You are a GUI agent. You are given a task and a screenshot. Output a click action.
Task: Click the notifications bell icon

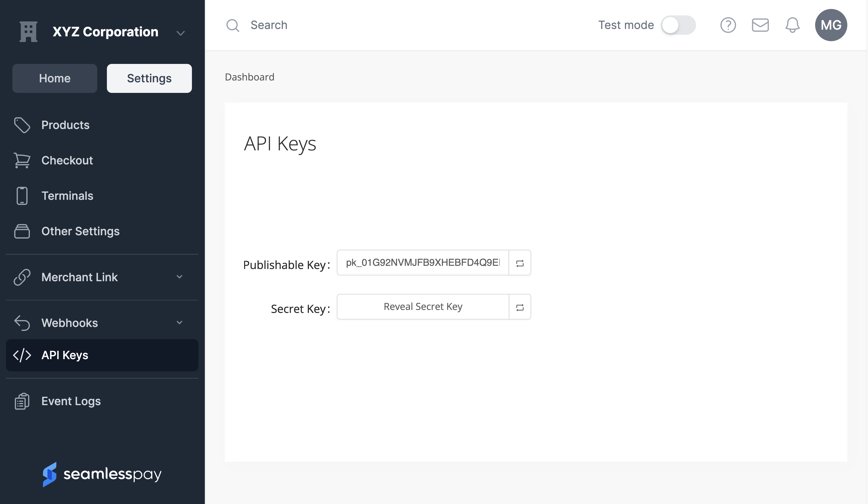pyautogui.click(x=792, y=25)
